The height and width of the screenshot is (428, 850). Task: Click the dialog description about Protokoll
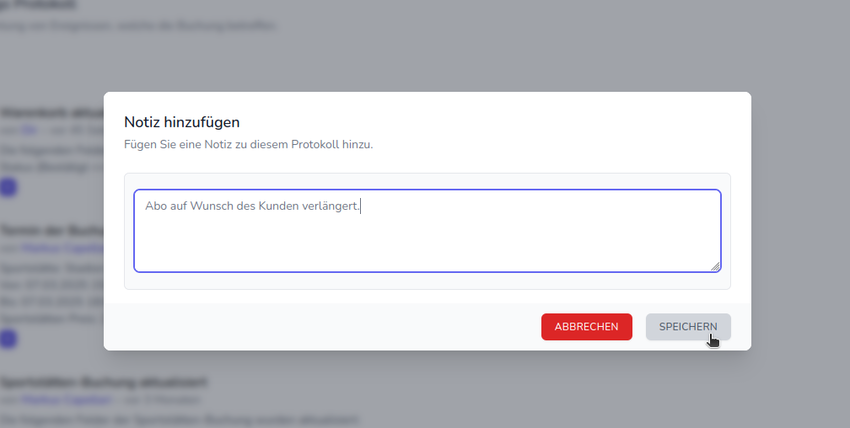coord(248,145)
